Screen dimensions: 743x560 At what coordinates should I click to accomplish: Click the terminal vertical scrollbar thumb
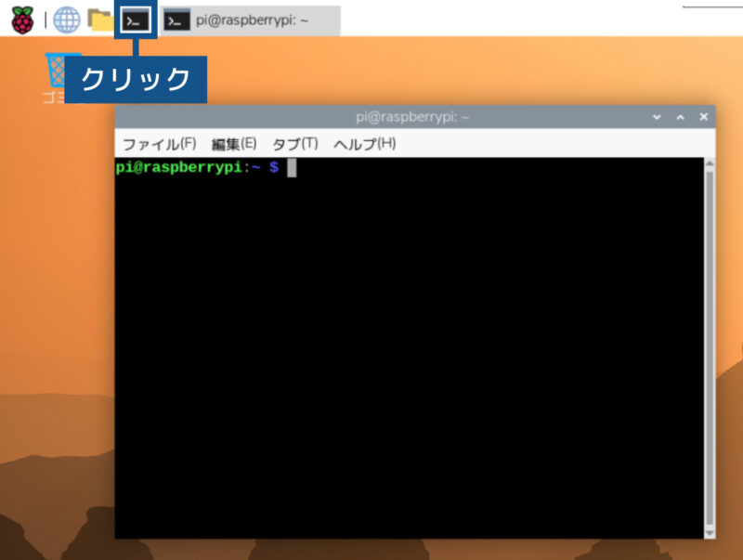pyautogui.click(x=710, y=344)
